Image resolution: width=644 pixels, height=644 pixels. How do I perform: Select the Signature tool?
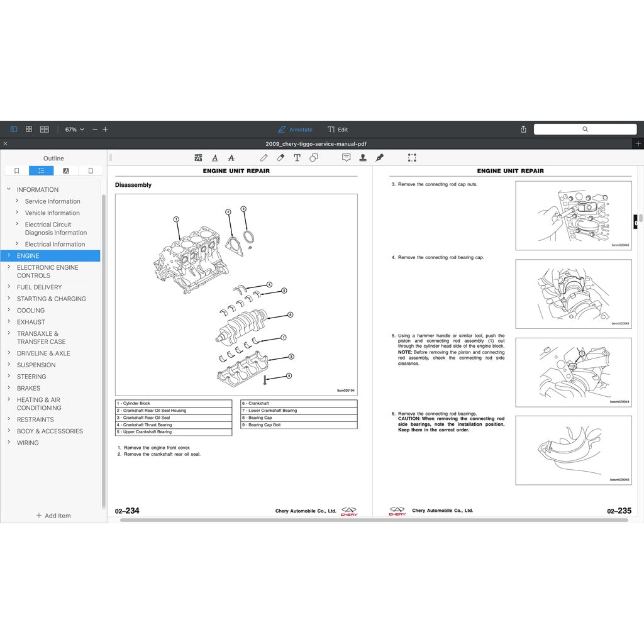[378, 158]
